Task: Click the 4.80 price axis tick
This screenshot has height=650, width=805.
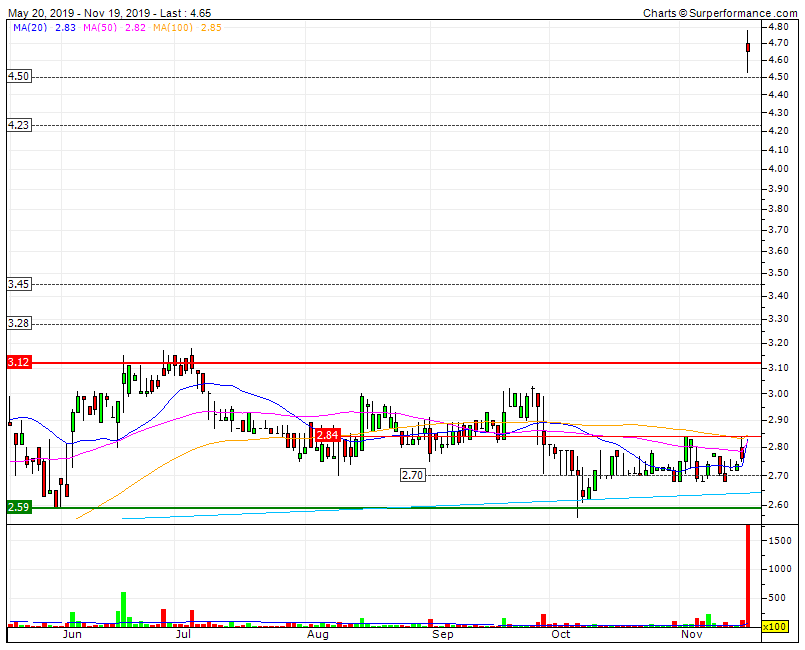Action: 778,26
